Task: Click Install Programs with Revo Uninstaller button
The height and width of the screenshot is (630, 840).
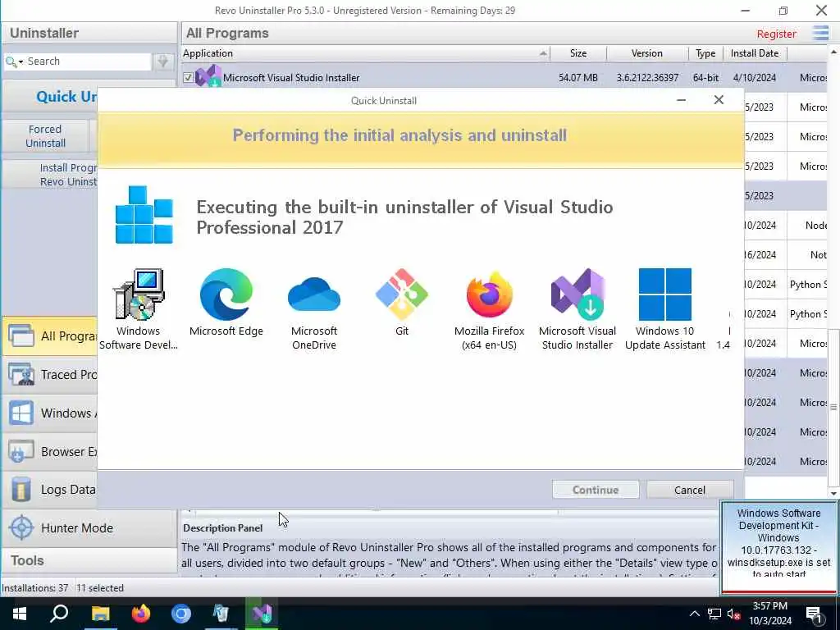Action: (50, 175)
